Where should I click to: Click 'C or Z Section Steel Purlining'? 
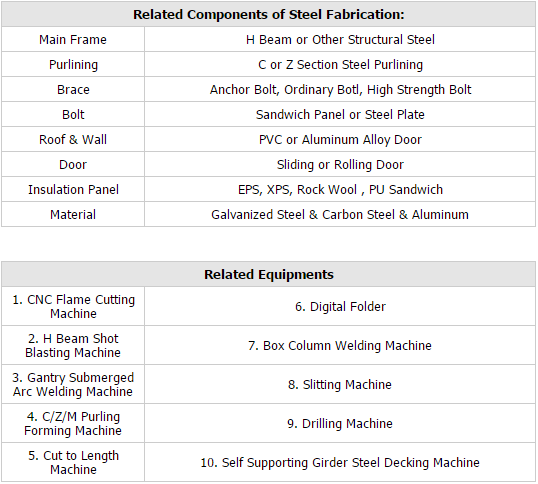click(340, 65)
